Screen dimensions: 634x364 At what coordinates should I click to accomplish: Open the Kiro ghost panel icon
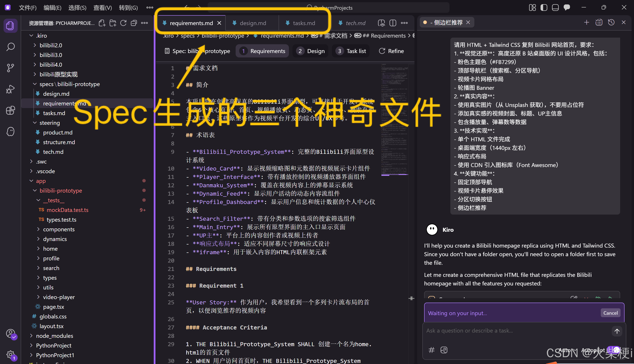(10, 132)
